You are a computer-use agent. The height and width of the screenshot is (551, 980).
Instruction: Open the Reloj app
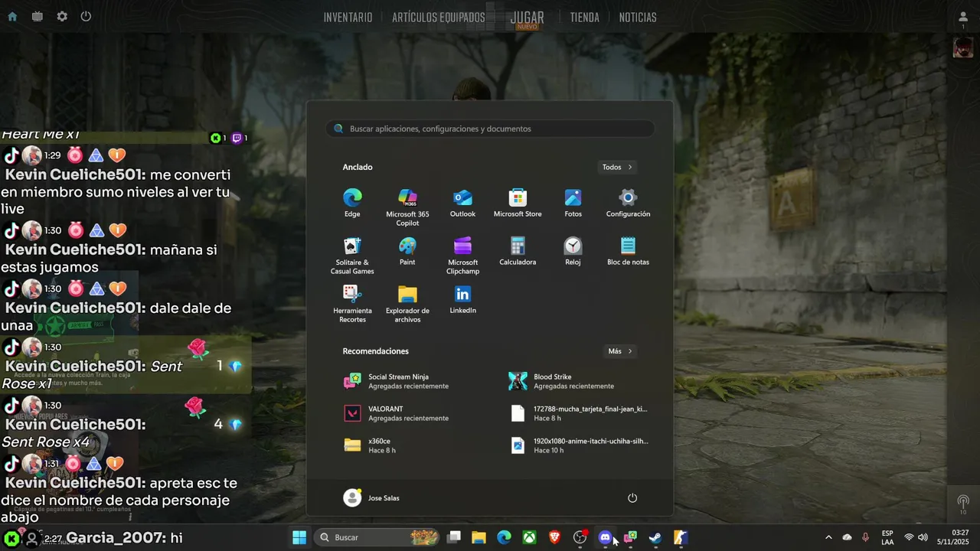573,252
